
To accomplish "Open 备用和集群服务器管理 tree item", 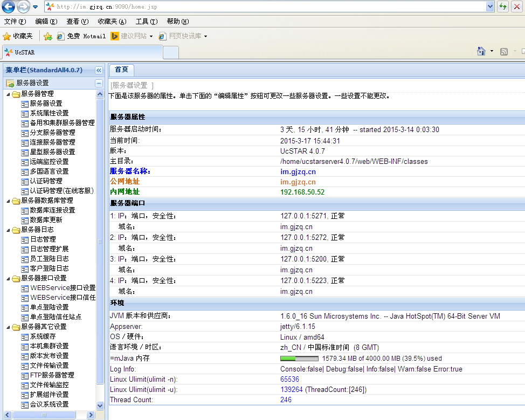I will click(63, 123).
